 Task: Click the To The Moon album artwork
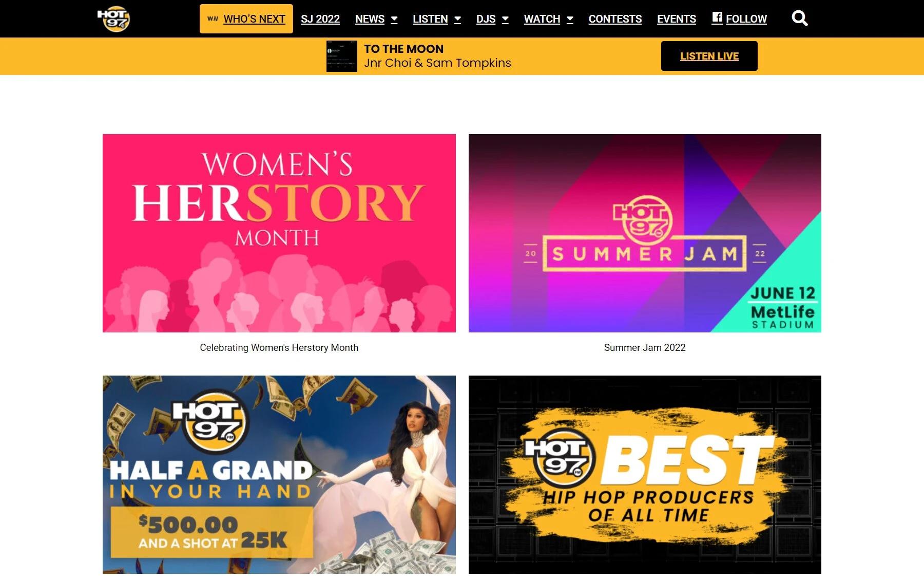[341, 57]
